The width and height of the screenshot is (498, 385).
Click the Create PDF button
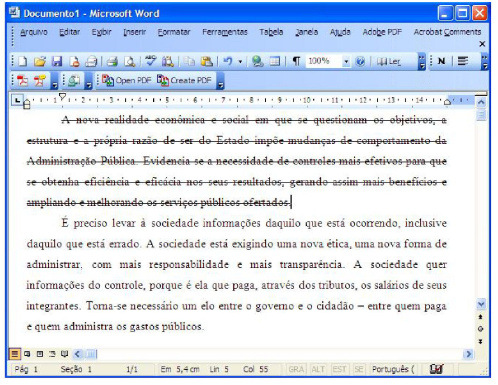(x=184, y=81)
